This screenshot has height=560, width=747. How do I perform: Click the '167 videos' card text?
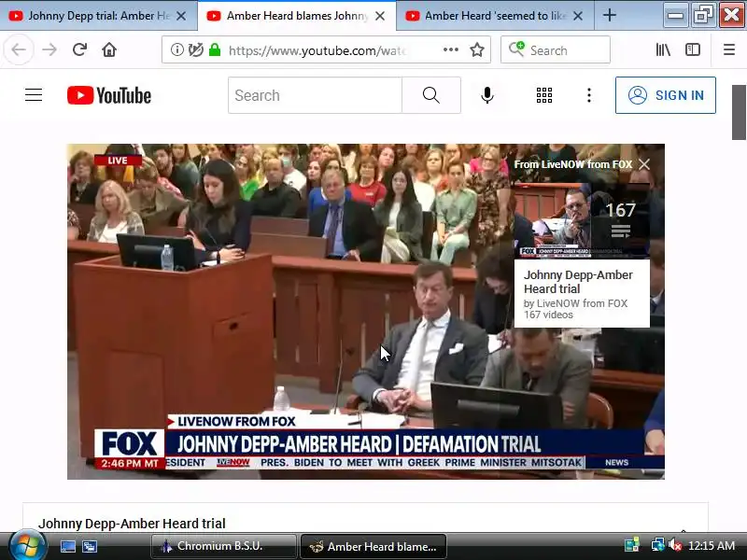point(548,315)
